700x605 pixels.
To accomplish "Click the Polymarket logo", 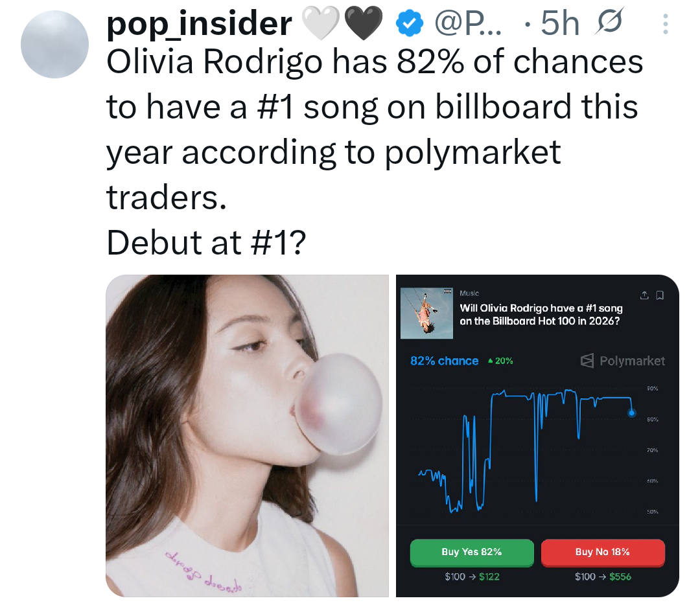I will click(622, 361).
